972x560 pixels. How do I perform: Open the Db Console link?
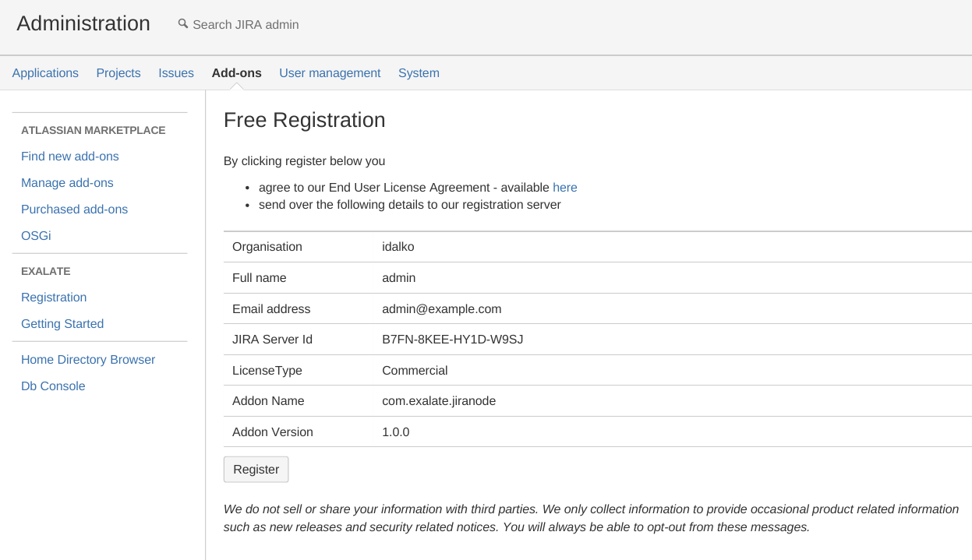coord(53,386)
